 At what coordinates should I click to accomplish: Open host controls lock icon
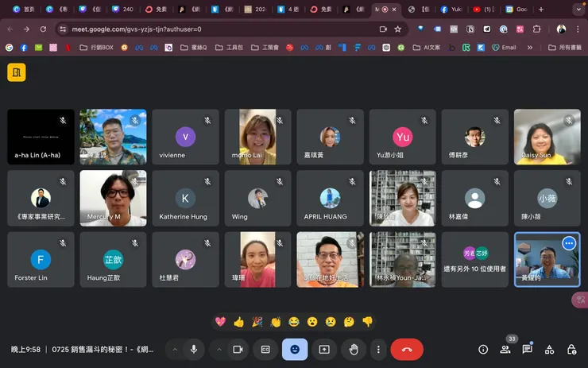[571, 350]
